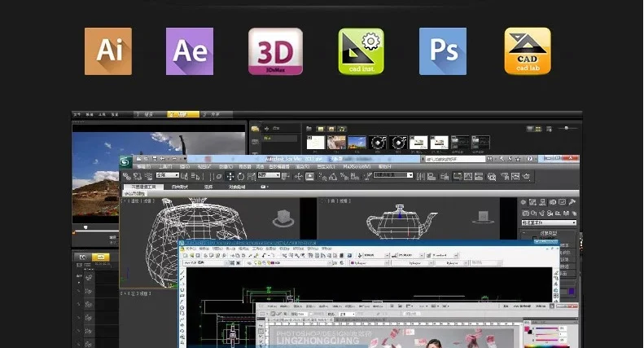Image resolution: width=644 pixels, height=348 pixels.
Task: Open the 3ds Max selection filter dropdown
Action: (167, 176)
